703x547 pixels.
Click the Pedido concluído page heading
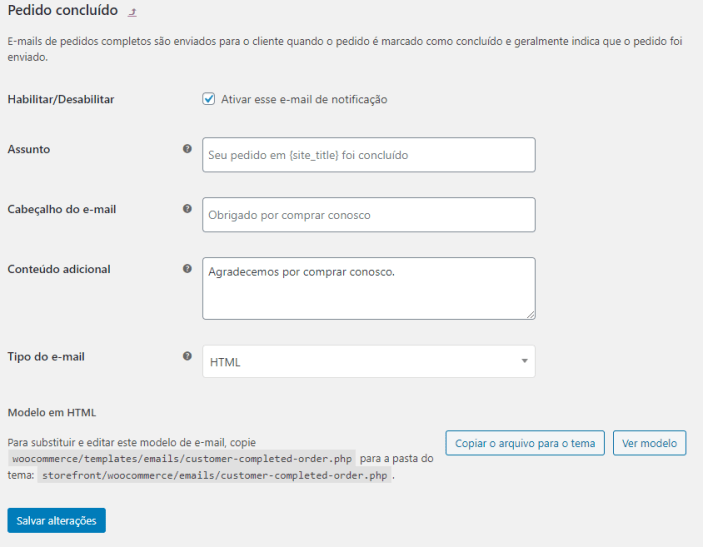pos(63,10)
